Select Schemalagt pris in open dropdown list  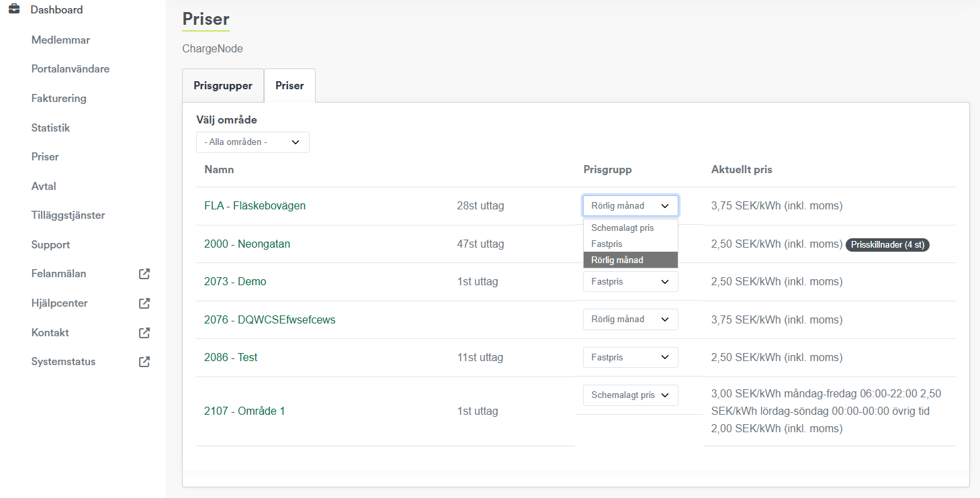click(623, 228)
